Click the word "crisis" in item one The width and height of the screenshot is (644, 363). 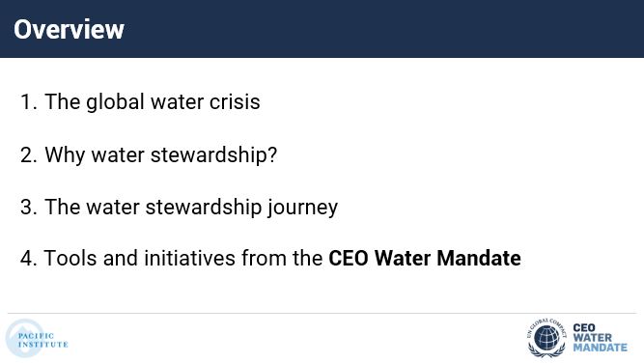pyautogui.click(x=235, y=101)
